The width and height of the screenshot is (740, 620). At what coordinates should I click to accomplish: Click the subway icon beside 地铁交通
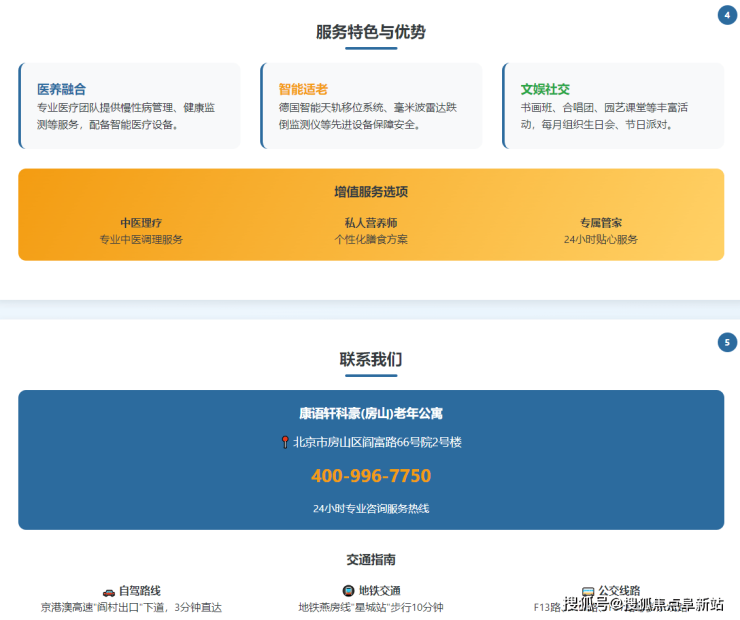point(348,591)
